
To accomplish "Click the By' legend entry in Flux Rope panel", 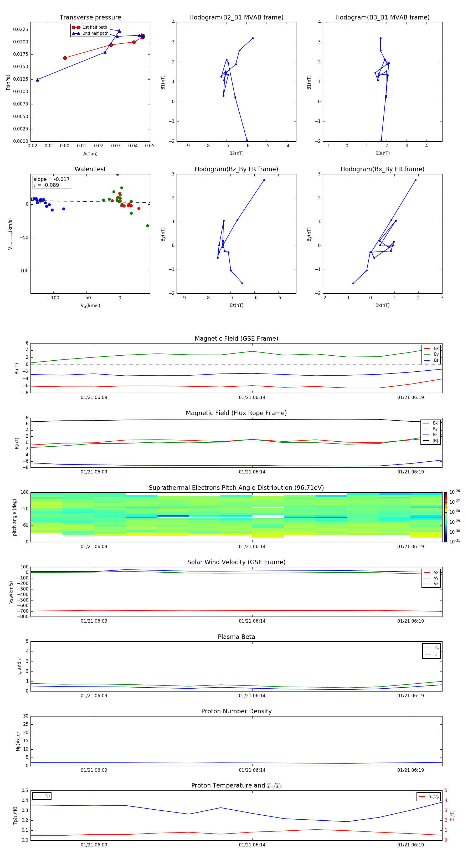I will point(431,429).
